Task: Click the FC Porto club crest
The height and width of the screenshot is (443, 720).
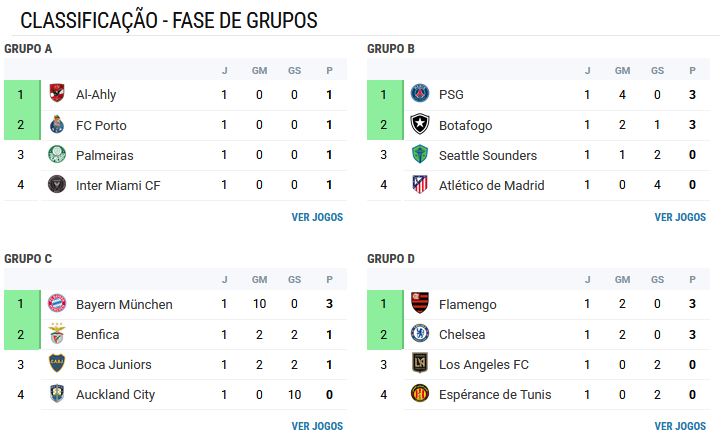Action: (x=57, y=124)
